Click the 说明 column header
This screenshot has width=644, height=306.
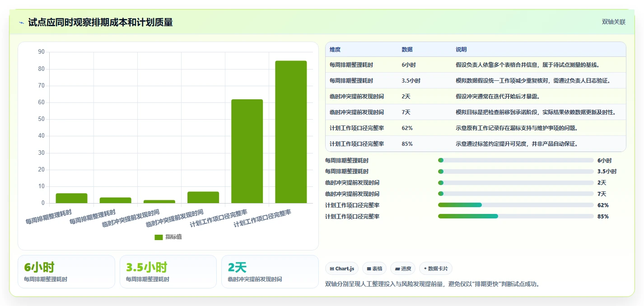[461, 50]
